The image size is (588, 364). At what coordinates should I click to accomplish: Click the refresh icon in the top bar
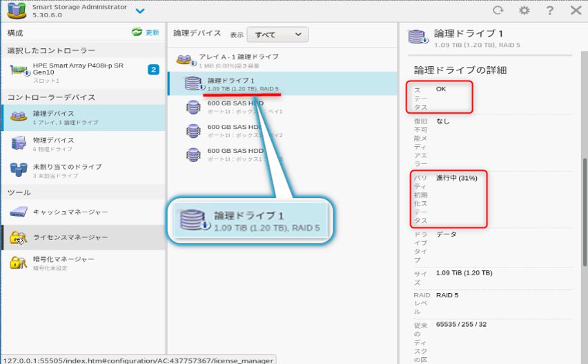tap(498, 10)
